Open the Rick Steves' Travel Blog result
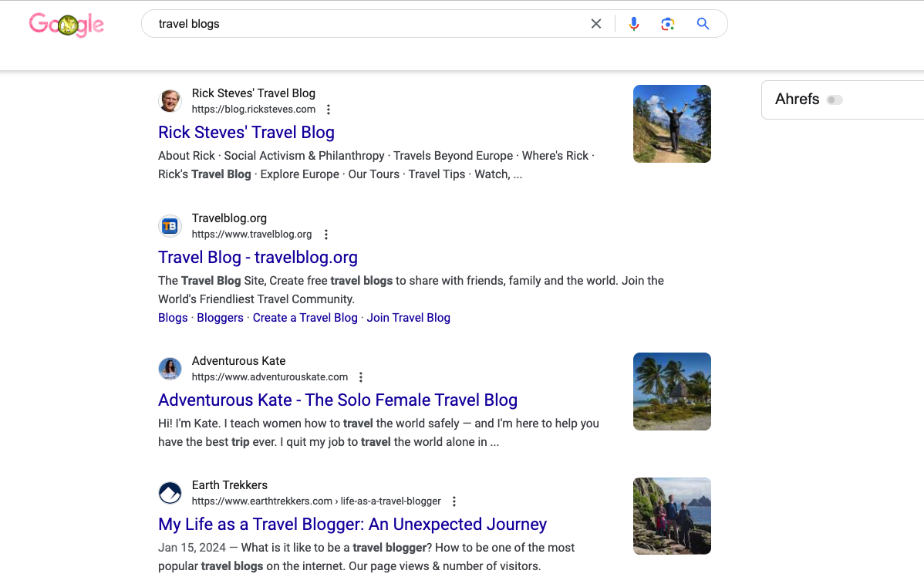924x584 pixels. pos(246,132)
